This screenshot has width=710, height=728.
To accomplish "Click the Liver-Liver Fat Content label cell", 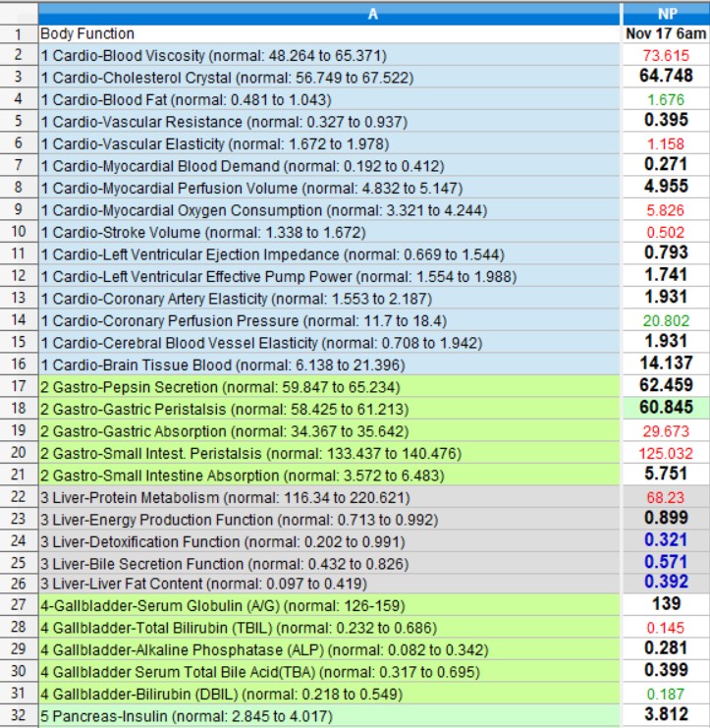I will (x=329, y=586).
